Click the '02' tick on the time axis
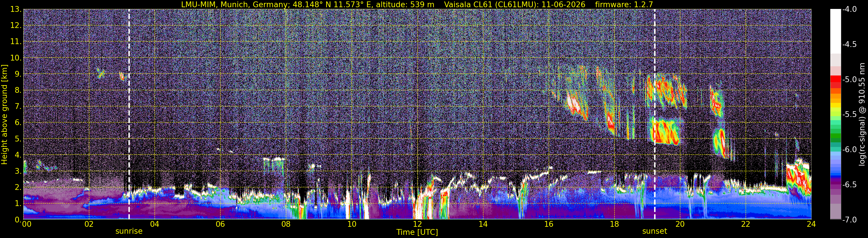This screenshot has width=868, height=238. click(89, 224)
